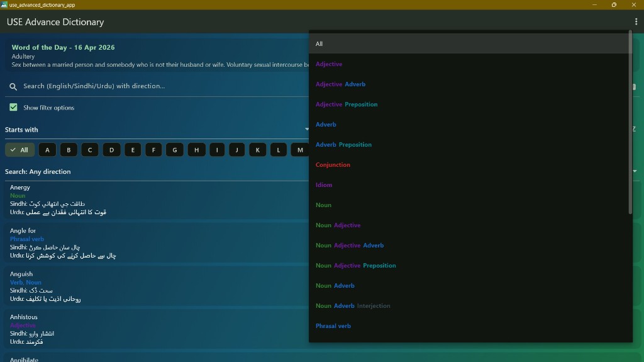Filter words starting with I
644x362 pixels.
click(217, 150)
